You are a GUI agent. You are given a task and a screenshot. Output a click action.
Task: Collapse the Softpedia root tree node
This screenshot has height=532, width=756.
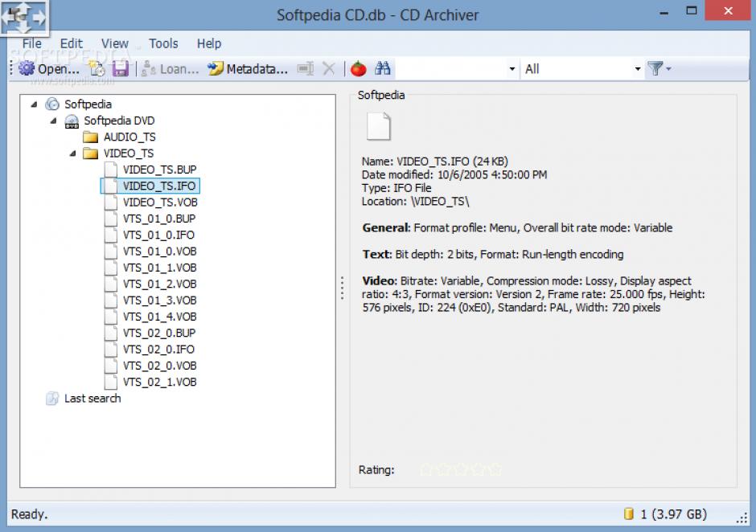(x=34, y=104)
